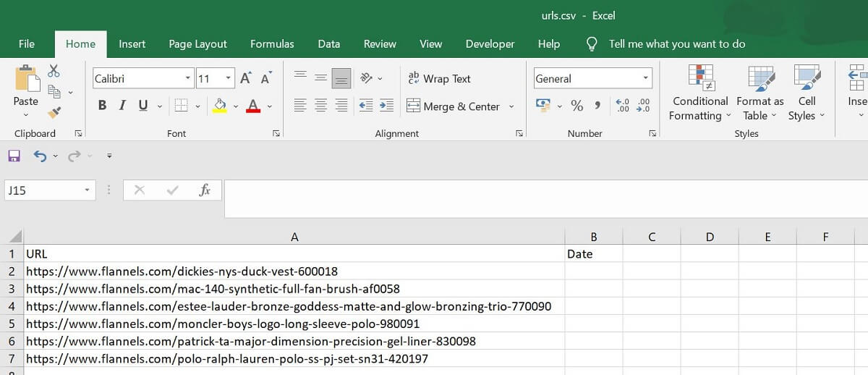The width and height of the screenshot is (868, 375).
Task: Open the Calibri font name dropdown
Action: point(188,78)
